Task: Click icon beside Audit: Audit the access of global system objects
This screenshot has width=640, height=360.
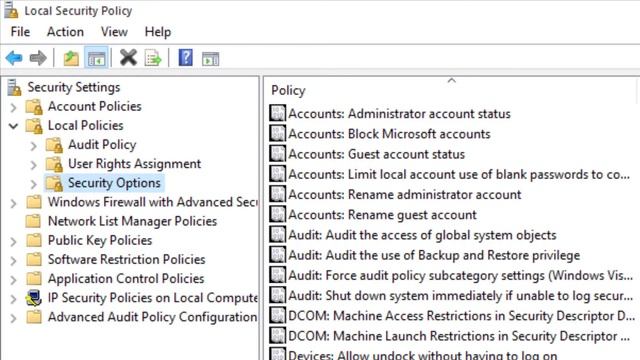Action: point(278,234)
